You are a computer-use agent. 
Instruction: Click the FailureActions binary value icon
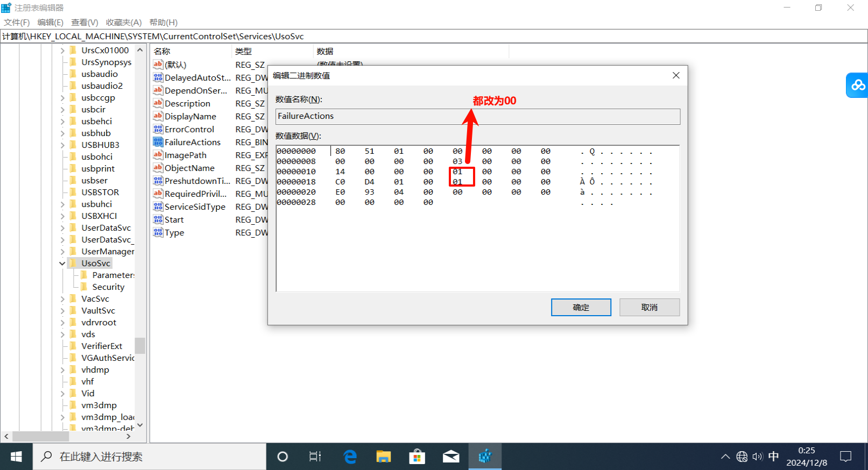click(x=158, y=142)
